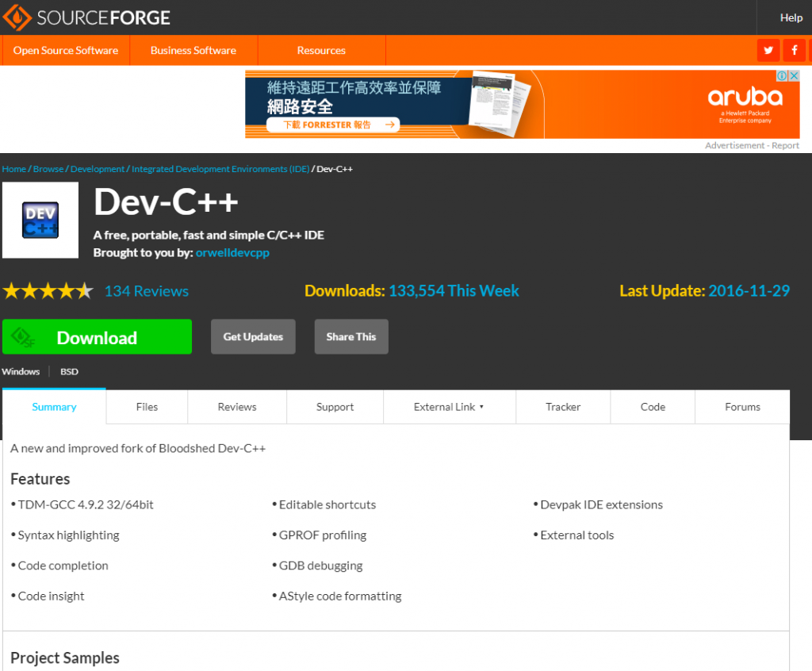Open the Open Source Software menu

point(66,50)
